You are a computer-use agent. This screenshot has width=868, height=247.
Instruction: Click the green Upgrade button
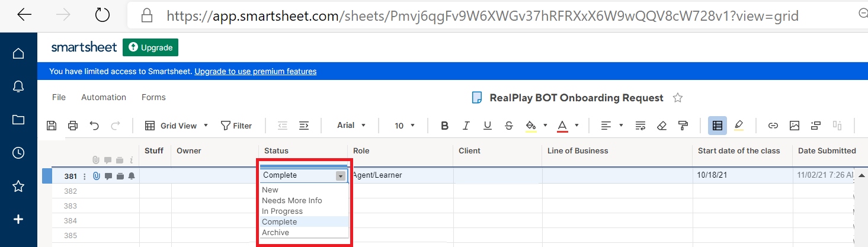click(x=150, y=47)
